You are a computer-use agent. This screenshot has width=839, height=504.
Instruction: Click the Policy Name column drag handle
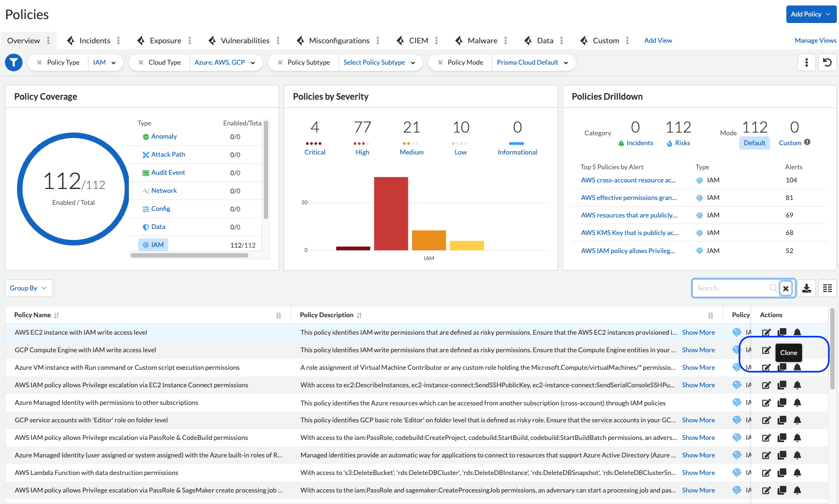coord(279,316)
